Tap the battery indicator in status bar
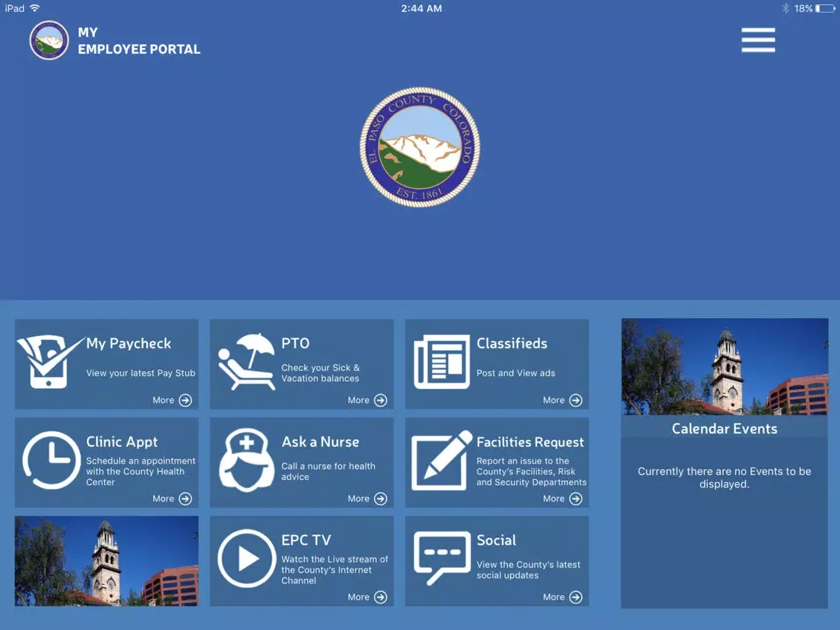 pyautogui.click(x=824, y=9)
